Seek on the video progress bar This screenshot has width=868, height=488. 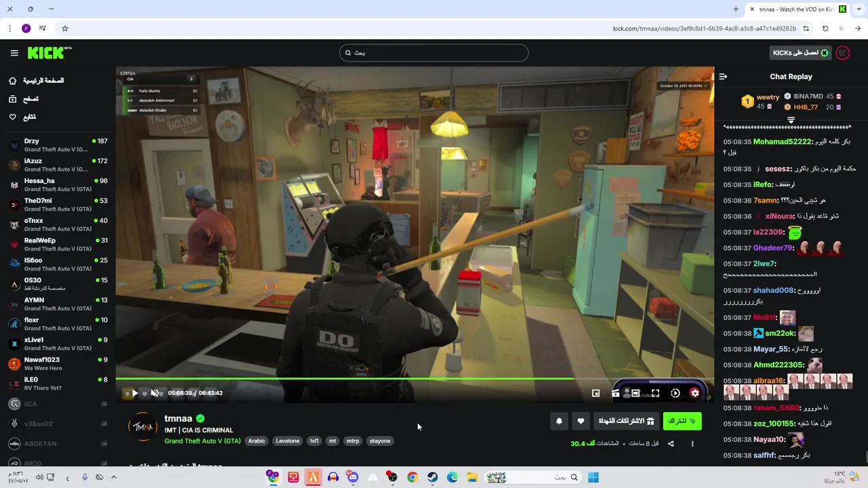click(x=414, y=379)
